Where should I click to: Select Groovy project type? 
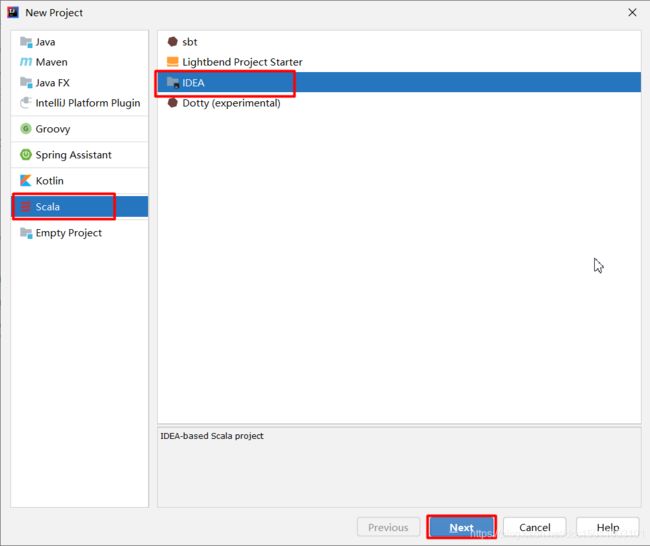tap(80, 129)
